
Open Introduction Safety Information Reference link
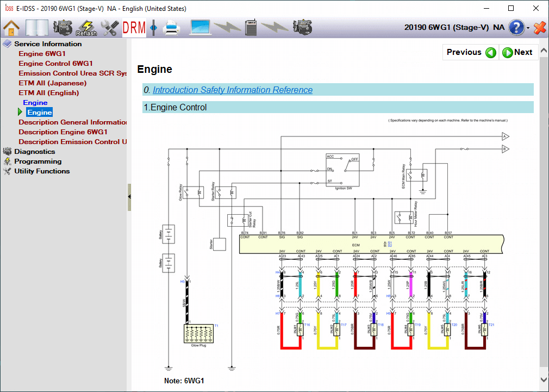[232, 90]
